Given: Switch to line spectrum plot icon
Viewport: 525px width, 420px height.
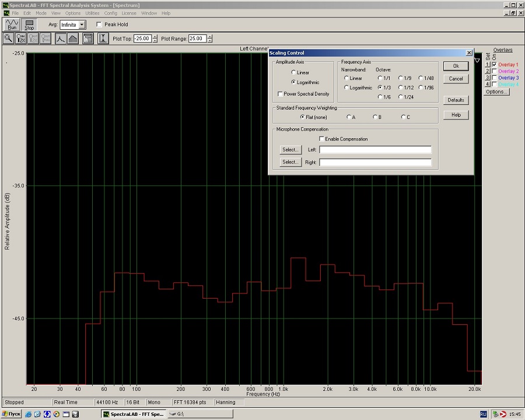Looking at the screenshot, I should (61, 38).
